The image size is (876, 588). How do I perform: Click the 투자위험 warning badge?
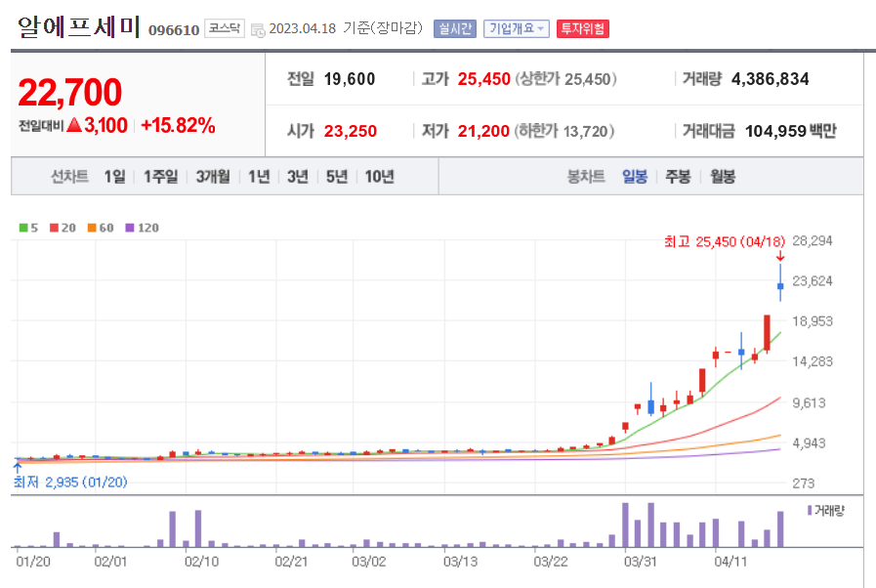pos(583,28)
